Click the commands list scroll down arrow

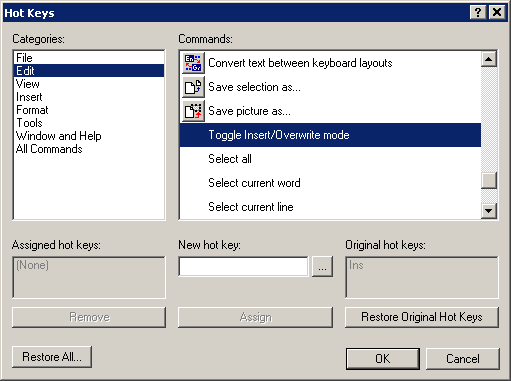(489, 211)
